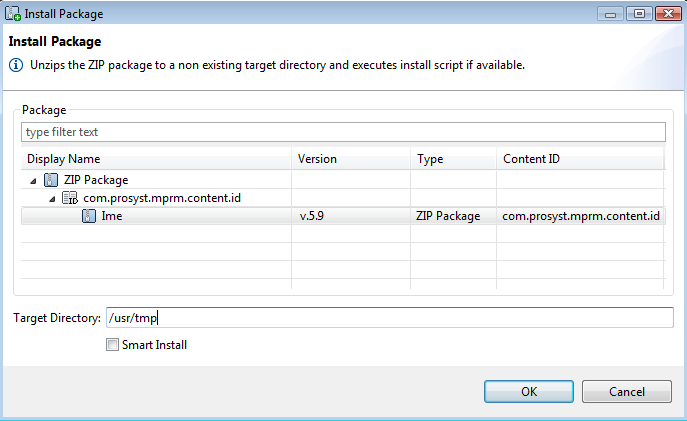Click the blue info icon
687x421 pixels.
[x=16, y=65]
